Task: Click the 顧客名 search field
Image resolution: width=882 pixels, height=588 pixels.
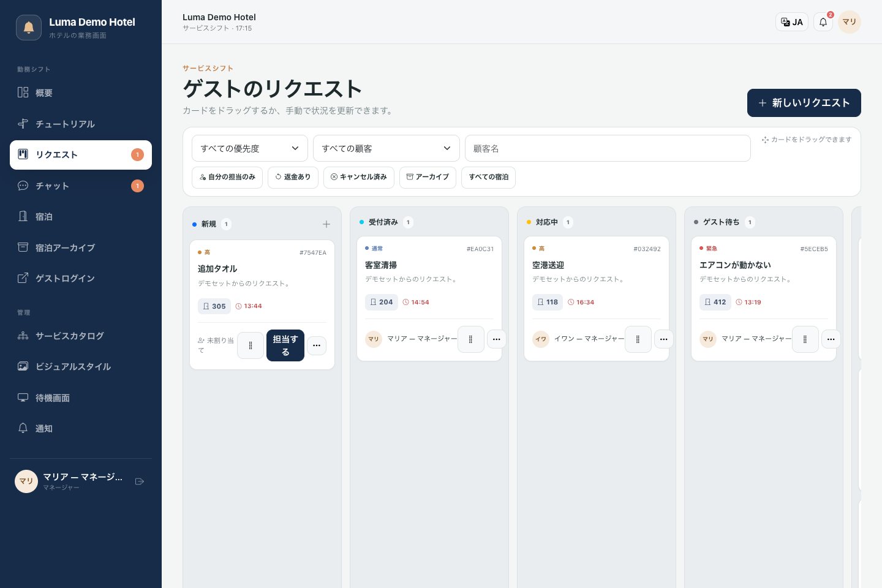Action: click(x=608, y=148)
